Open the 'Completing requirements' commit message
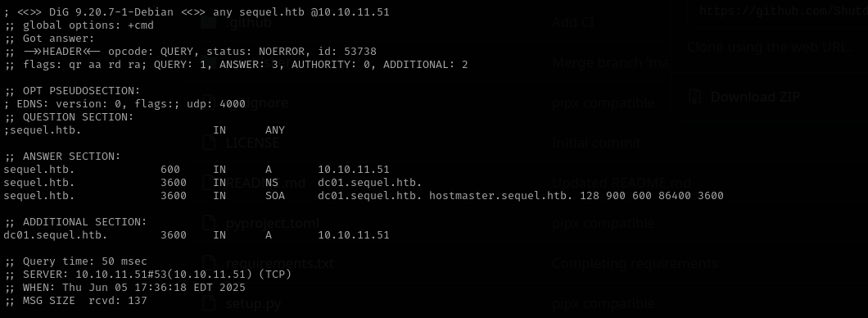The height and width of the screenshot is (318, 868). [x=635, y=263]
